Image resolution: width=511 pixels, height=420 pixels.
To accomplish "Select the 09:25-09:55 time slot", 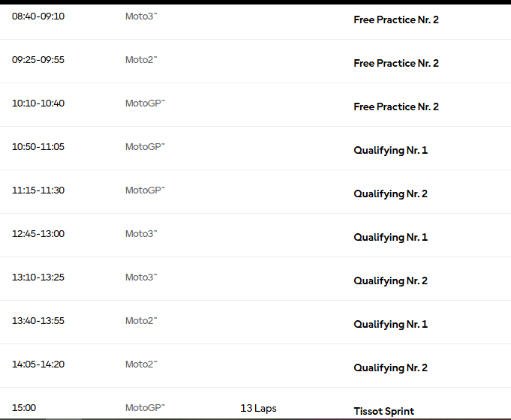I will tap(38, 59).
